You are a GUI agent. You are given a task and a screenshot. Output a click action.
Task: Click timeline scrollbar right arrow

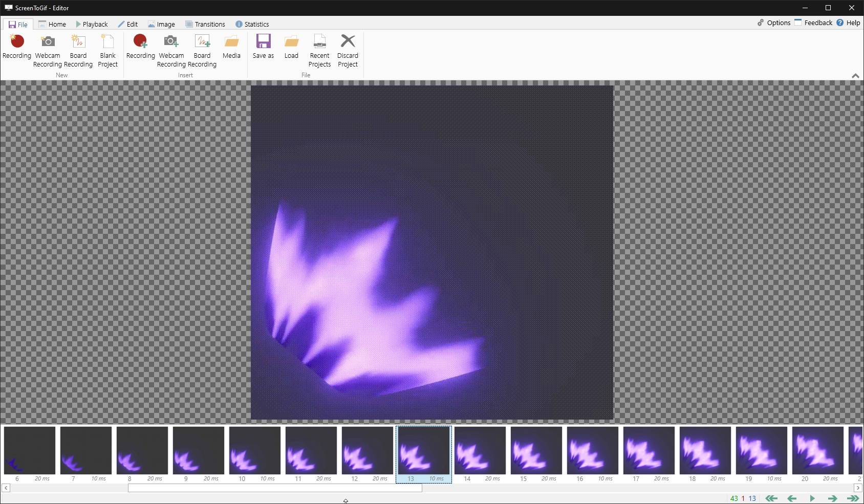pos(858,488)
